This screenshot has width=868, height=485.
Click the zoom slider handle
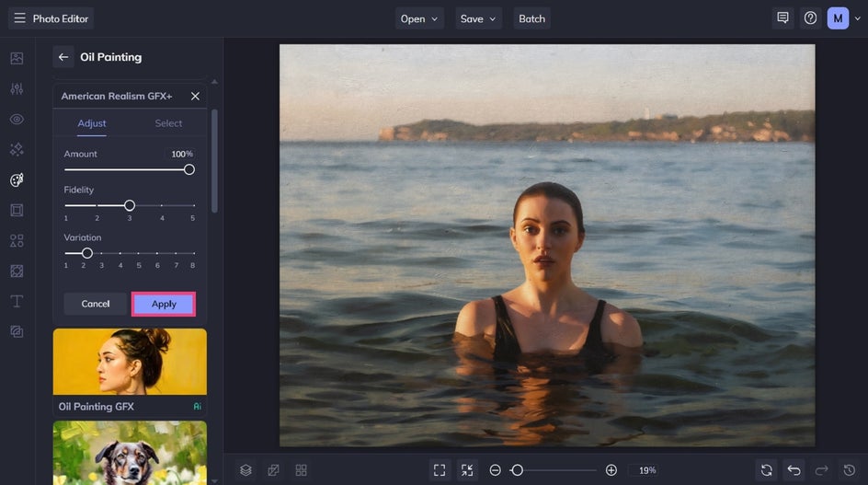[x=517, y=470]
